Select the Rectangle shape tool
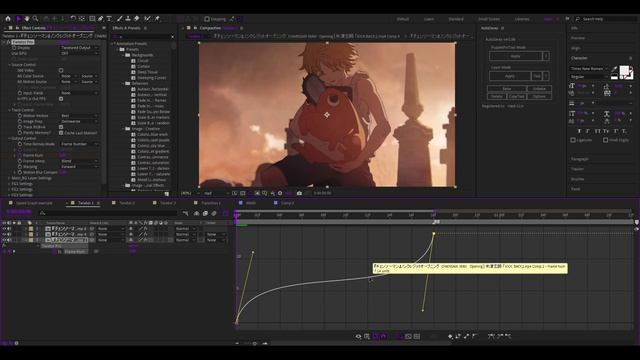Image resolution: width=640 pixels, height=360 pixels. pos(92,18)
